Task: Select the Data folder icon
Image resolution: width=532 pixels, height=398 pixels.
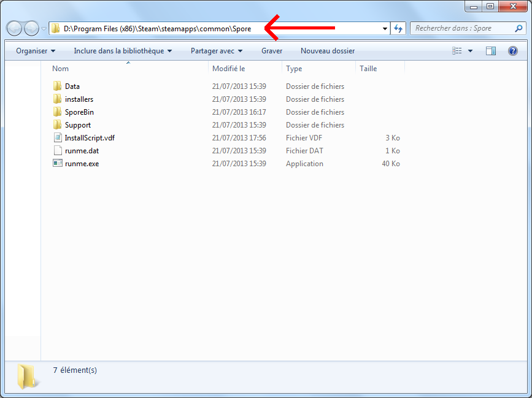Action: coord(57,86)
